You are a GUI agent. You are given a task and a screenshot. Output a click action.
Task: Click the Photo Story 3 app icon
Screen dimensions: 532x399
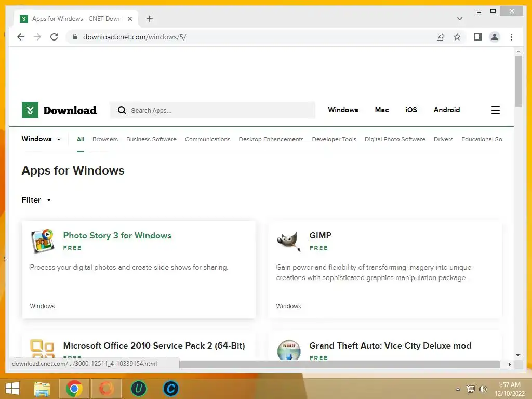43,241
